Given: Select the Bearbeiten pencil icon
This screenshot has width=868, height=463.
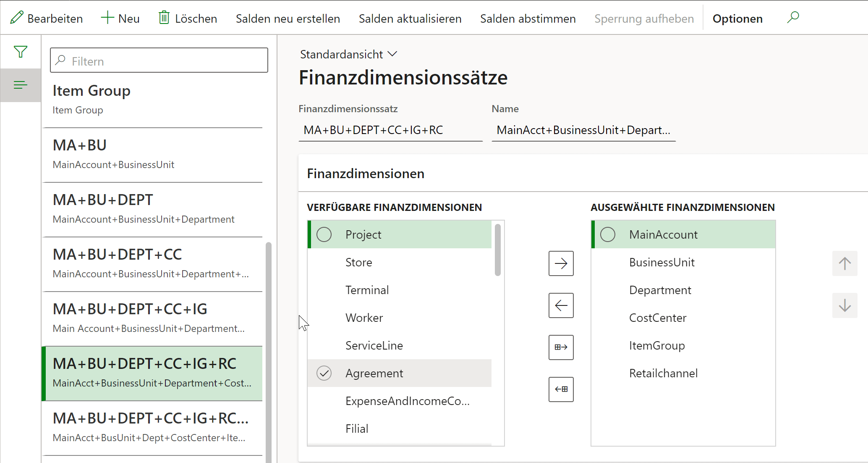Looking at the screenshot, I should click(x=16, y=18).
